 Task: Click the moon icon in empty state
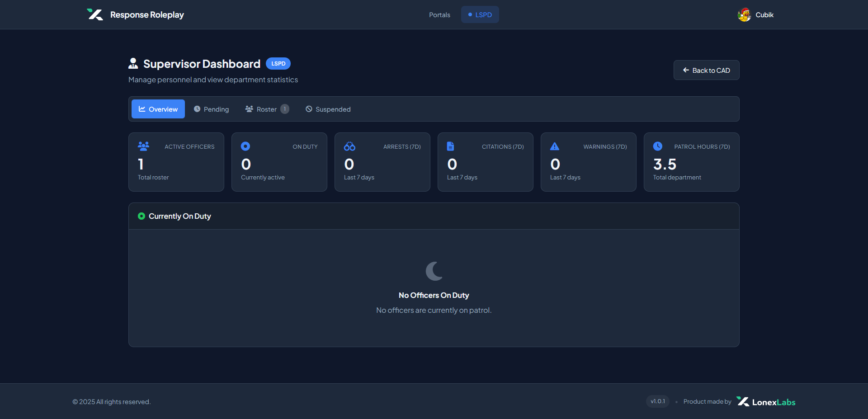tap(434, 271)
